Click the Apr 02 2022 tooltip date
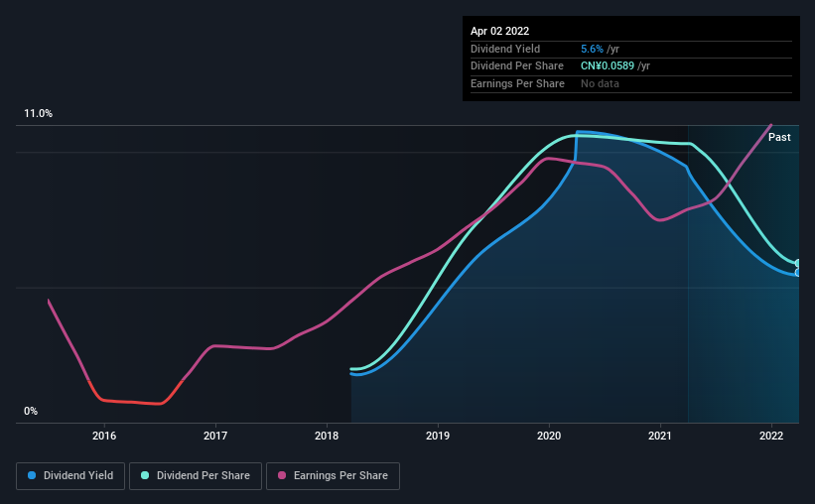This screenshot has width=815, height=504. (499, 31)
